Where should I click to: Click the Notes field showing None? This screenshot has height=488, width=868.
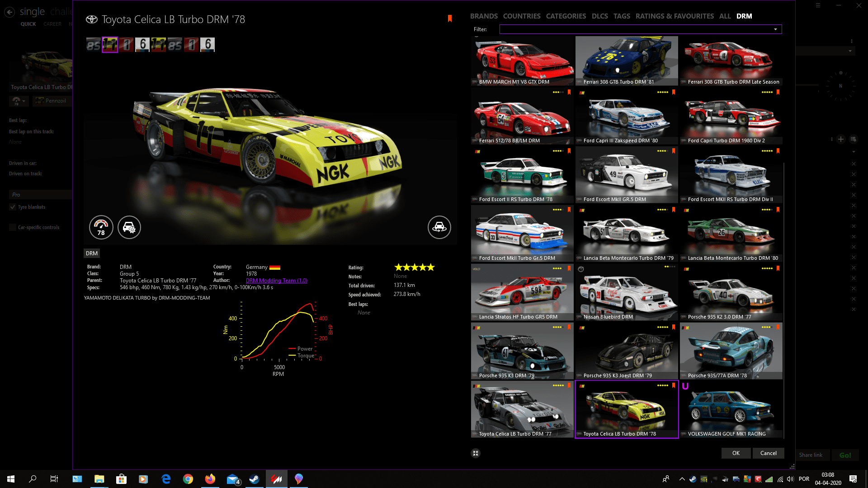click(400, 276)
